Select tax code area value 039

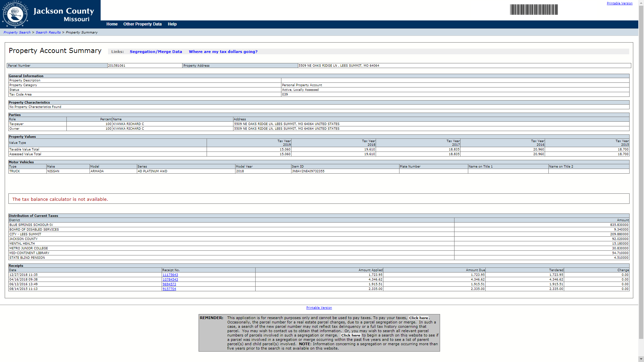coord(285,95)
